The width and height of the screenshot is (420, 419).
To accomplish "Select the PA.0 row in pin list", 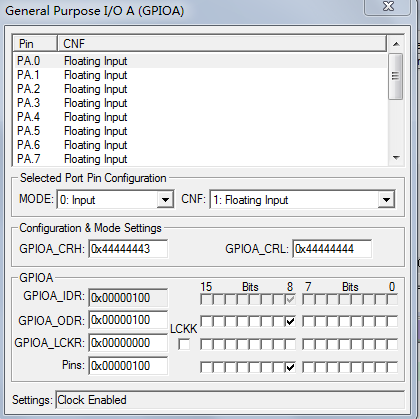I will [x=201, y=61].
